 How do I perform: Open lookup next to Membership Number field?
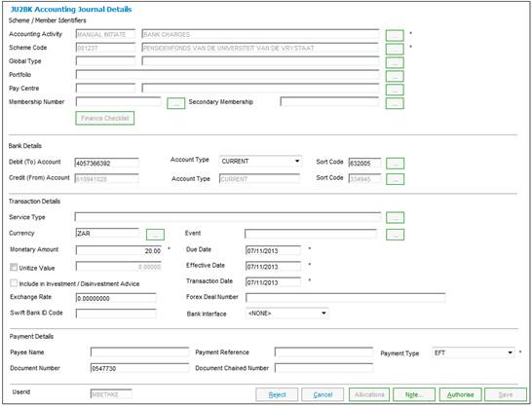point(175,103)
